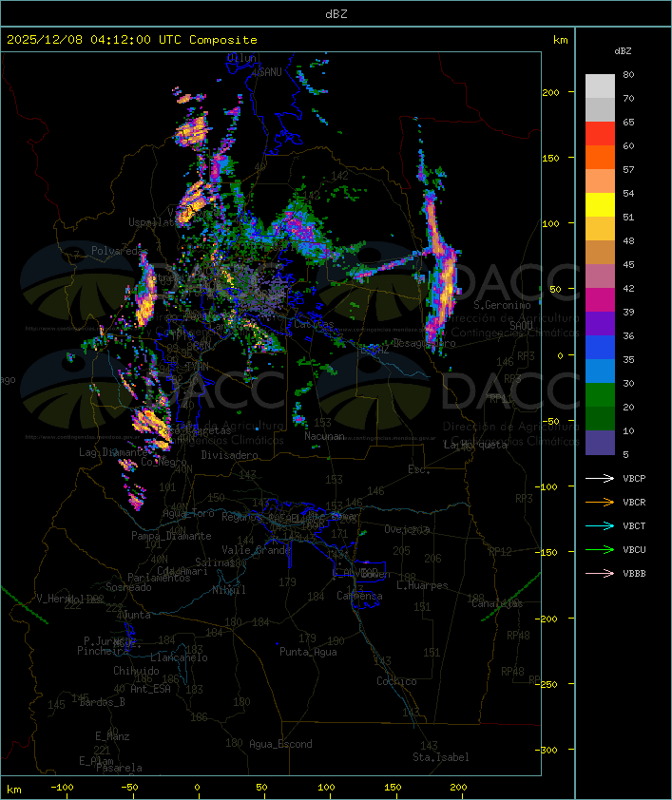
Task: Select the purple 36–39 dBZ swatch
Action: click(600, 323)
